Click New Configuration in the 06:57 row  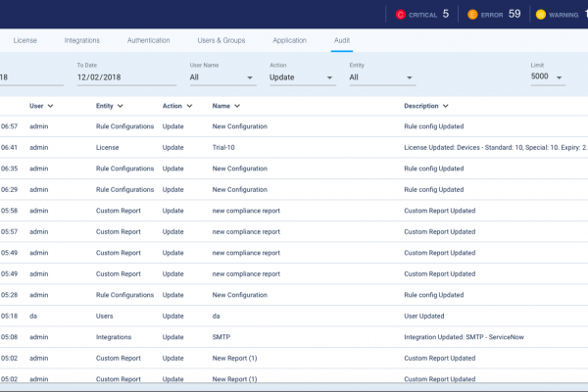click(240, 126)
